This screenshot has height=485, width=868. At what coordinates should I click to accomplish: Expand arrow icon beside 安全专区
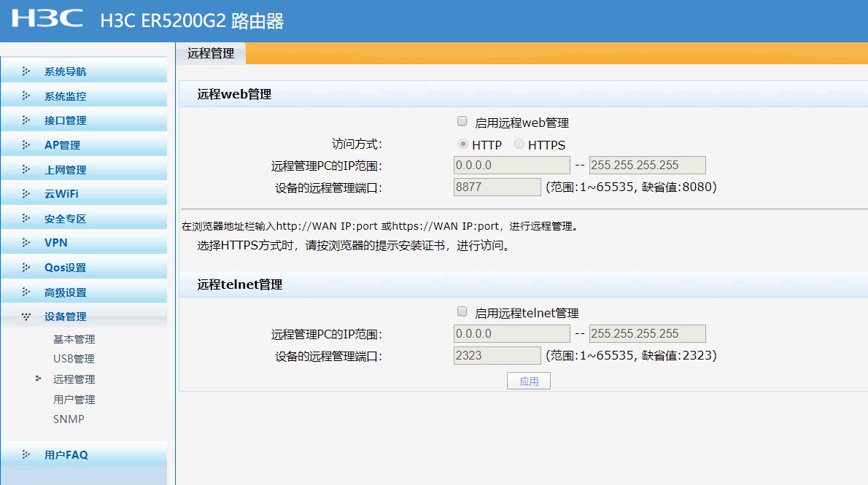(26, 218)
